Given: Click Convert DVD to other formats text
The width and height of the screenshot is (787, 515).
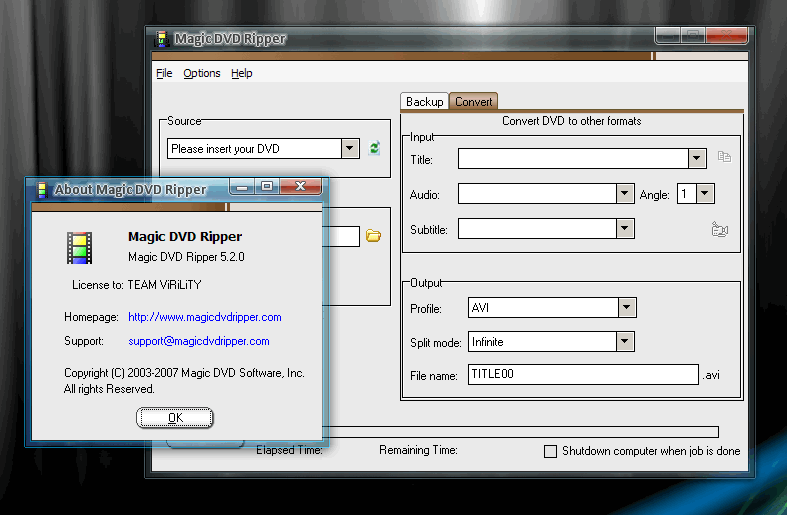Looking at the screenshot, I should (x=572, y=121).
